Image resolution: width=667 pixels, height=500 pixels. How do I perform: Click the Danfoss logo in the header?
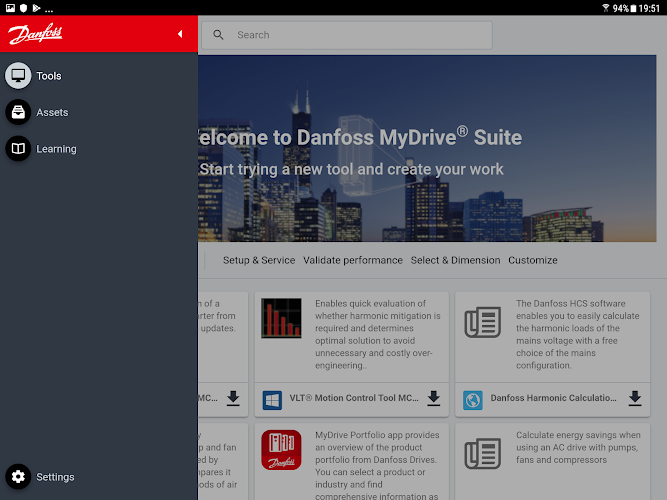[35, 34]
